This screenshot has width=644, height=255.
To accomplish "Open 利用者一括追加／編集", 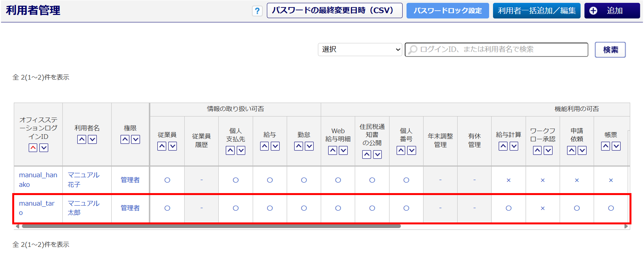I will click(536, 11).
